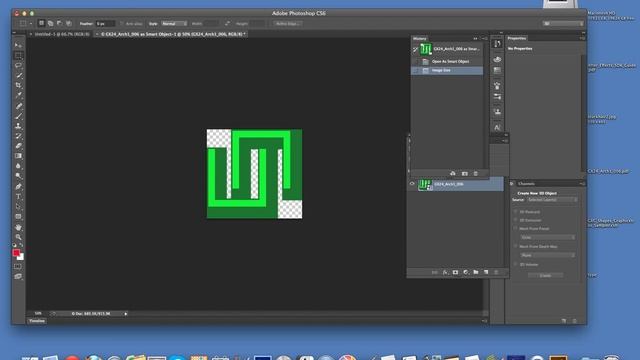Screen dimensions: 640x360
Task: Select the Magic Wand tool
Action: point(18,76)
